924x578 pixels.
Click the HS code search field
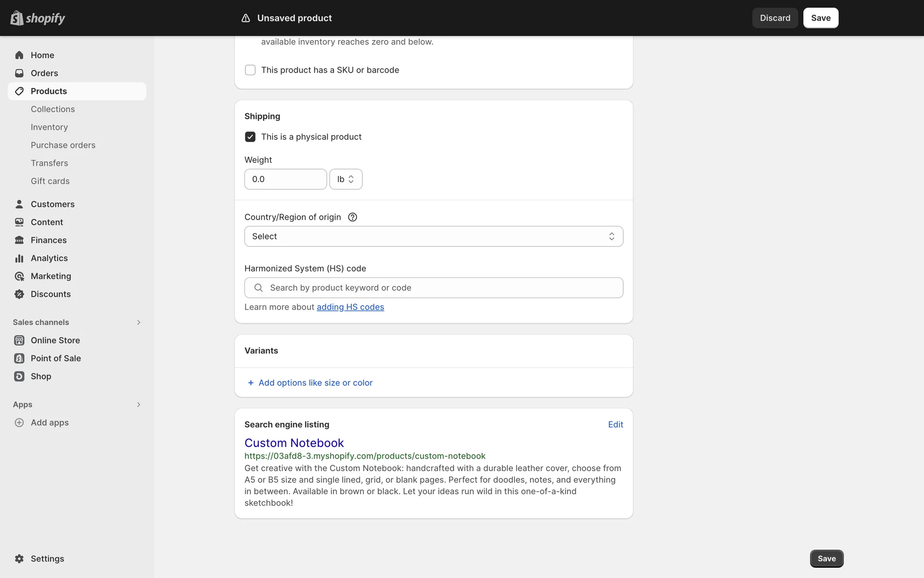point(433,288)
